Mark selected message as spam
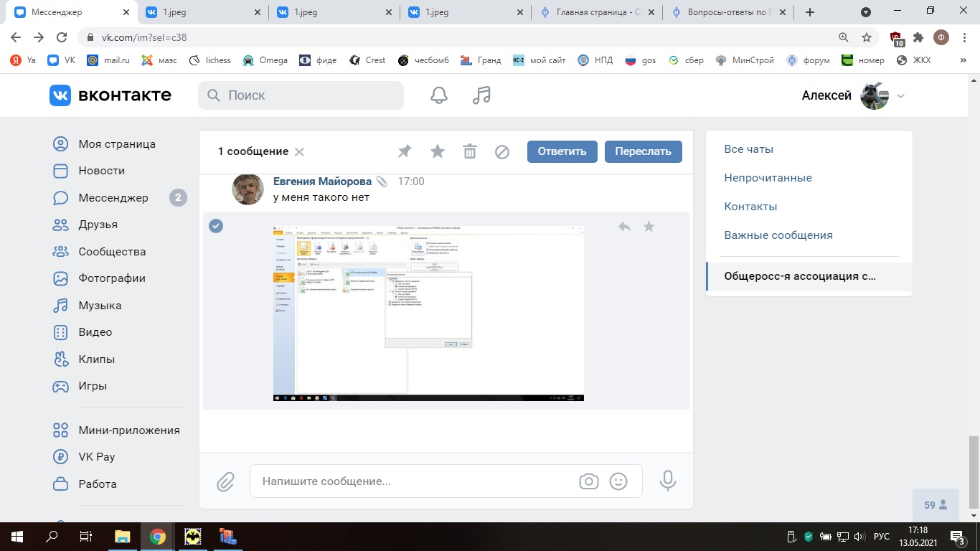This screenshot has height=551, width=980. coord(502,151)
